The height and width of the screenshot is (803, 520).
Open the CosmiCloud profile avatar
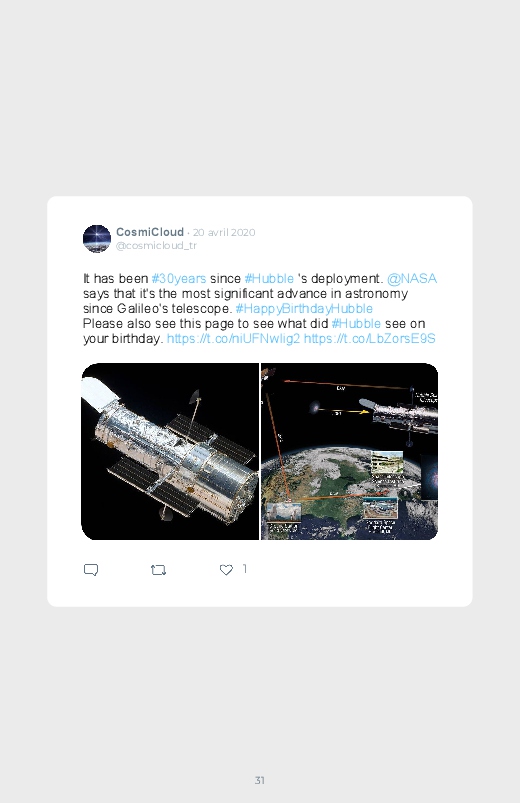pyautogui.click(x=97, y=239)
